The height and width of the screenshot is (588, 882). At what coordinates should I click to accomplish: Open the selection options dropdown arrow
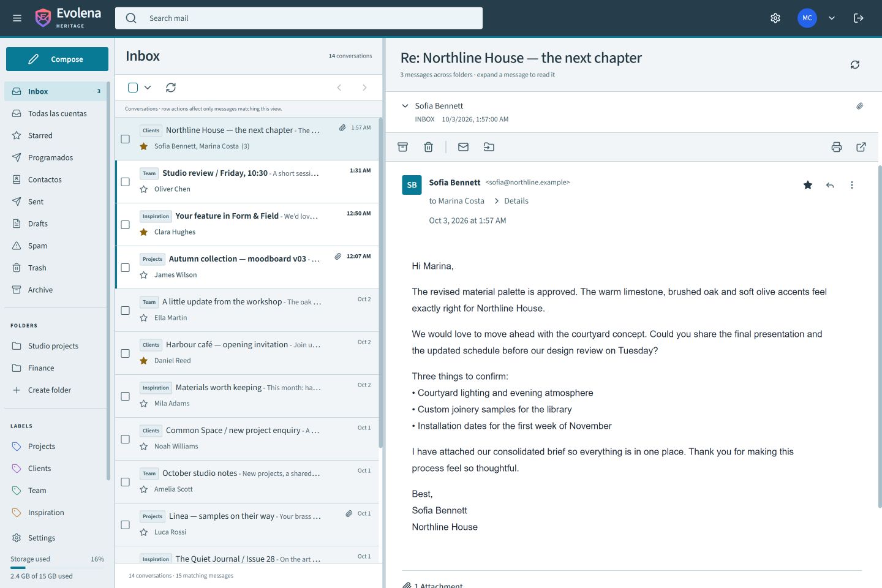tap(148, 88)
